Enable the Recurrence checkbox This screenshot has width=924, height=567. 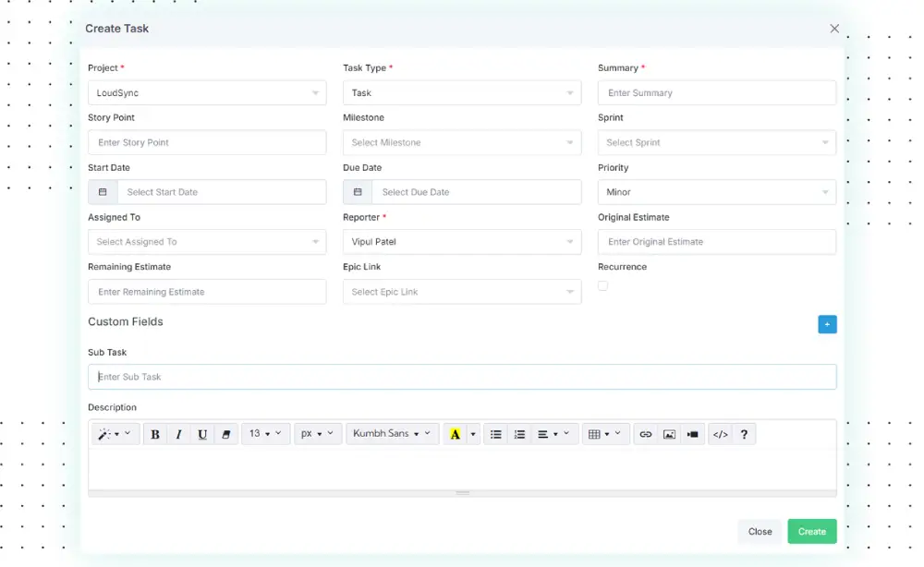pos(602,286)
